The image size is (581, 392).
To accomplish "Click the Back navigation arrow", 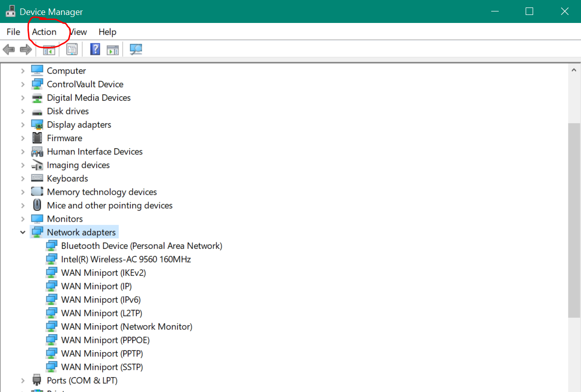I will (x=8, y=49).
